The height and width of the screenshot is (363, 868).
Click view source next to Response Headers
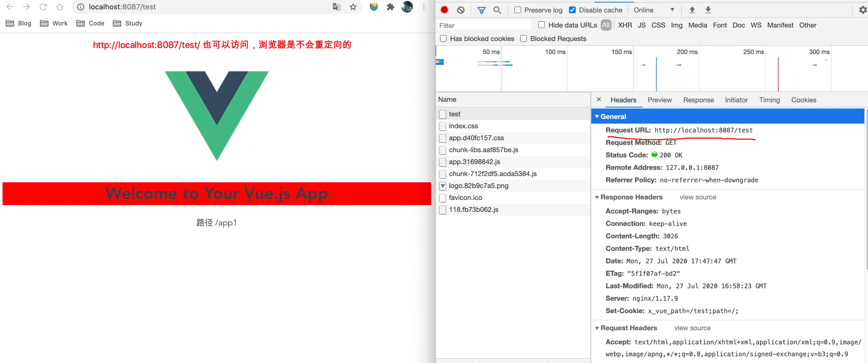[x=697, y=197]
